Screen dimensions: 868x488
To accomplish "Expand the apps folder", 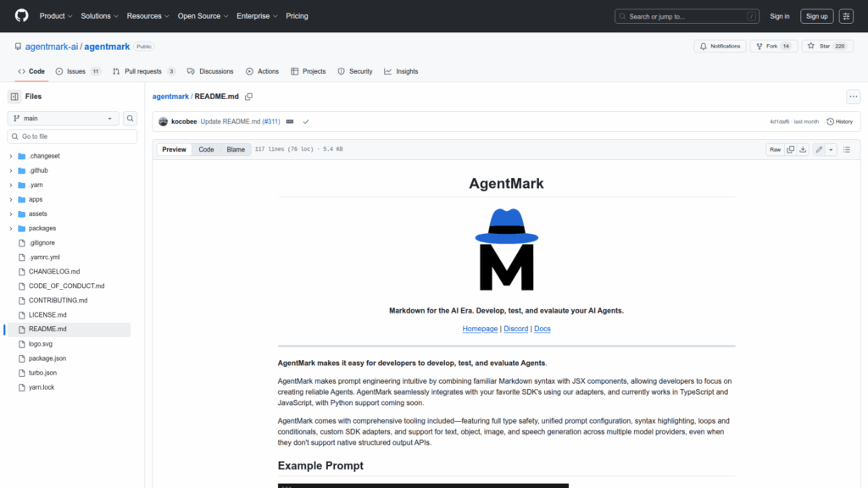I will click(10, 199).
